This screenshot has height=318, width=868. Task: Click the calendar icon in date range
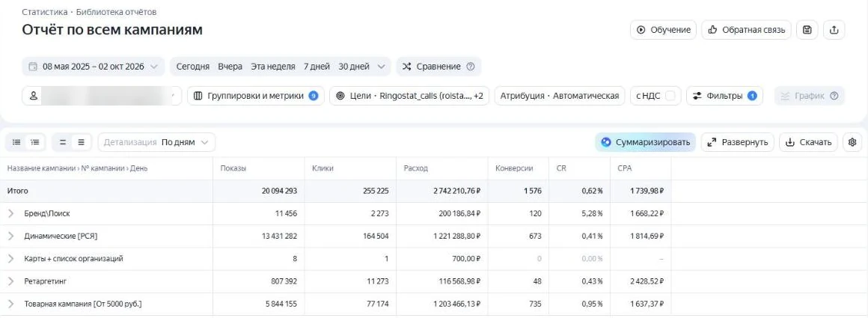(x=33, y=67)
